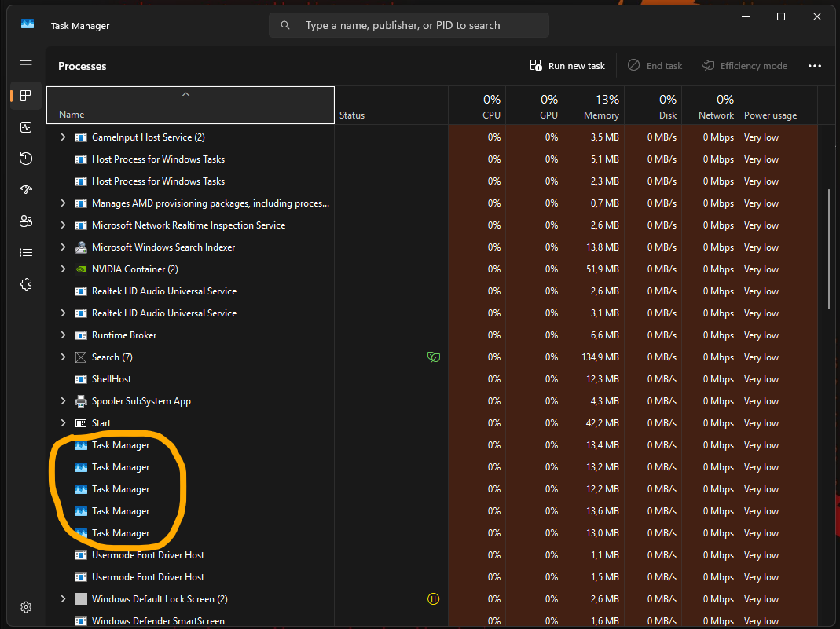This screenshot has width=840, height=629.
Task: Open the Details page icon
Action: [x=26, y=253]
